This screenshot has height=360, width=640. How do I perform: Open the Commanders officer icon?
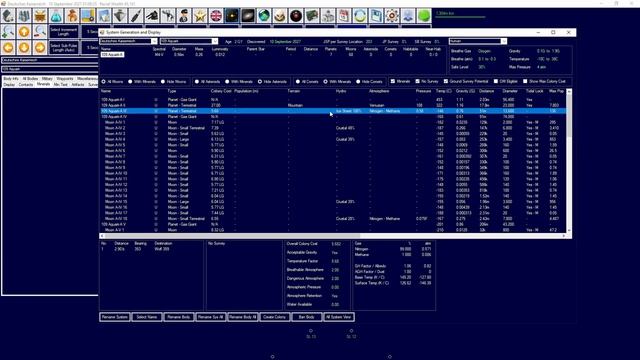tap(184, 16)
